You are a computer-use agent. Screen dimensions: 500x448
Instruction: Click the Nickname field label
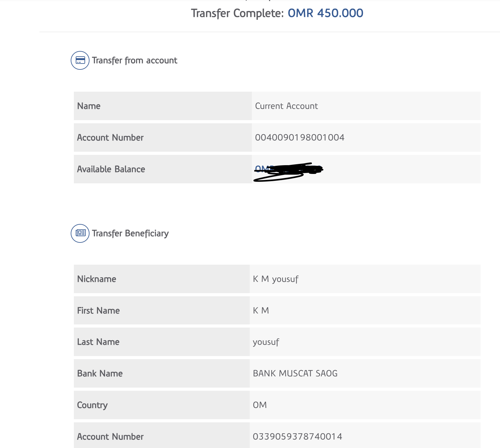tap(97, 279)
